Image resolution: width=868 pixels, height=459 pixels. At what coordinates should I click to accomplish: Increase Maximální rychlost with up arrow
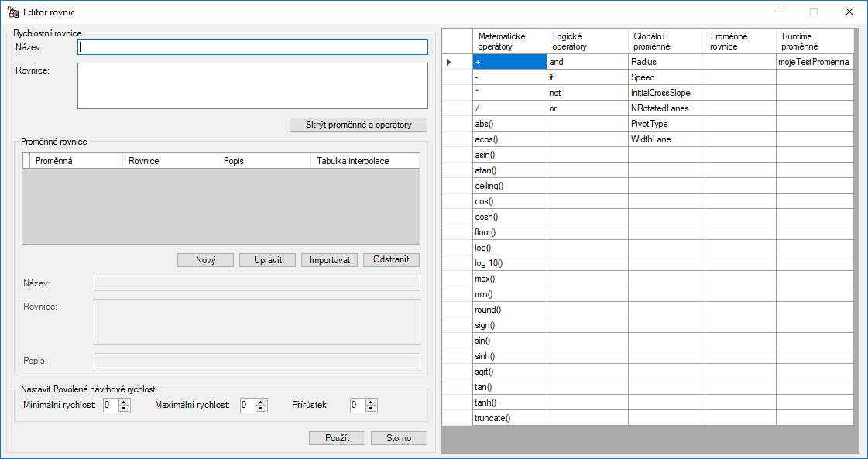[x=261, y=402]
